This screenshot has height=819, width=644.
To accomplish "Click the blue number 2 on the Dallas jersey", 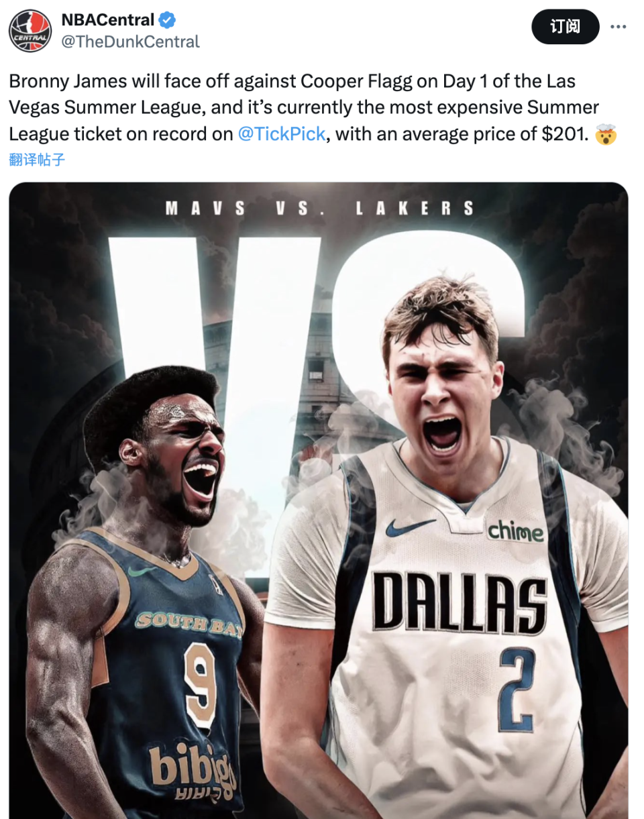I will pos(517,689).
